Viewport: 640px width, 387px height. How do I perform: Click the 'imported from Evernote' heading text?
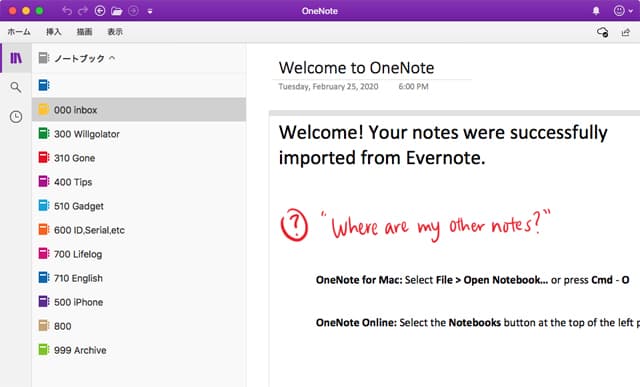tap(382, 158)
